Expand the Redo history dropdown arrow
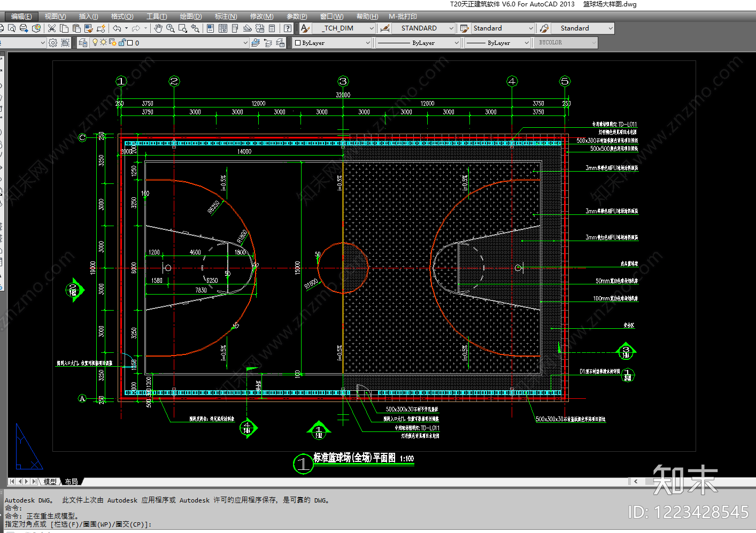 (x=145, y=28)
